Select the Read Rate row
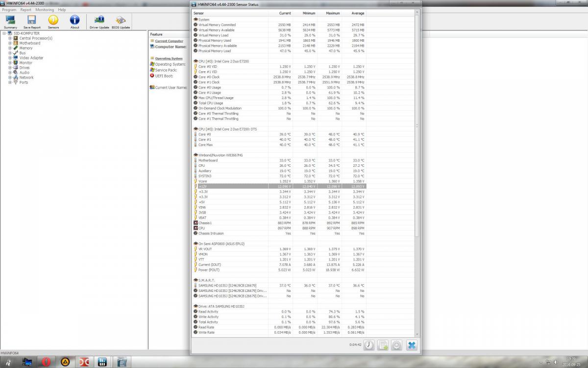Image resolution: width=588 pixels, height=368 pixels. [279, 327]
